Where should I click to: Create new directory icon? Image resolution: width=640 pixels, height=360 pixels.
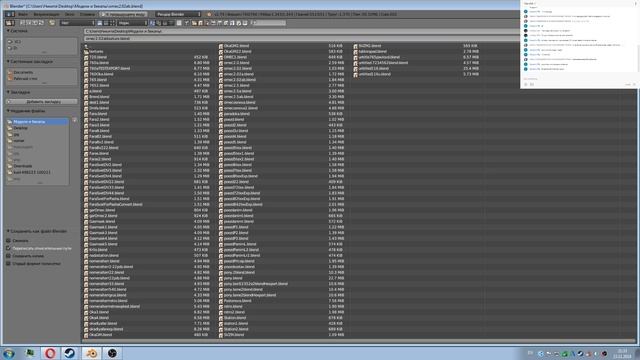coord(52,23)
